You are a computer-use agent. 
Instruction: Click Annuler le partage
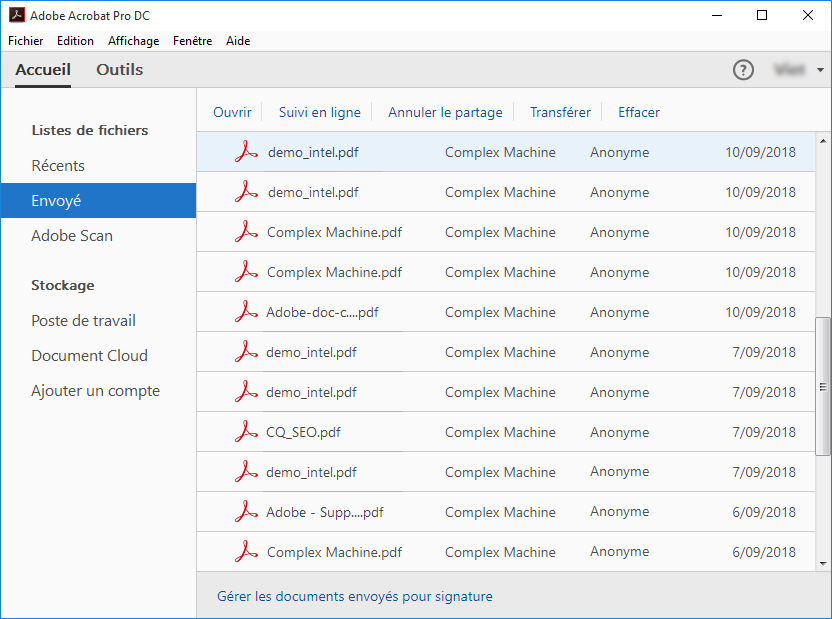[x=443, y=112]
